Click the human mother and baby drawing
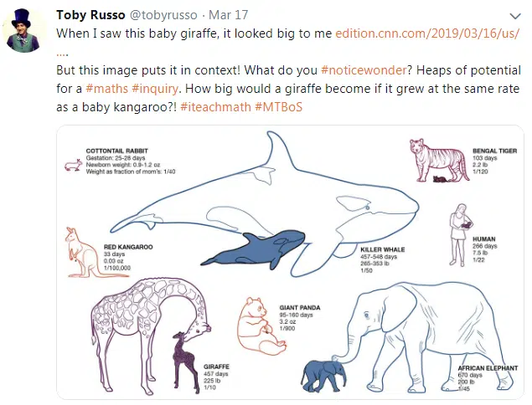This screenshot has height=405, width=532. tap(461, 234)
